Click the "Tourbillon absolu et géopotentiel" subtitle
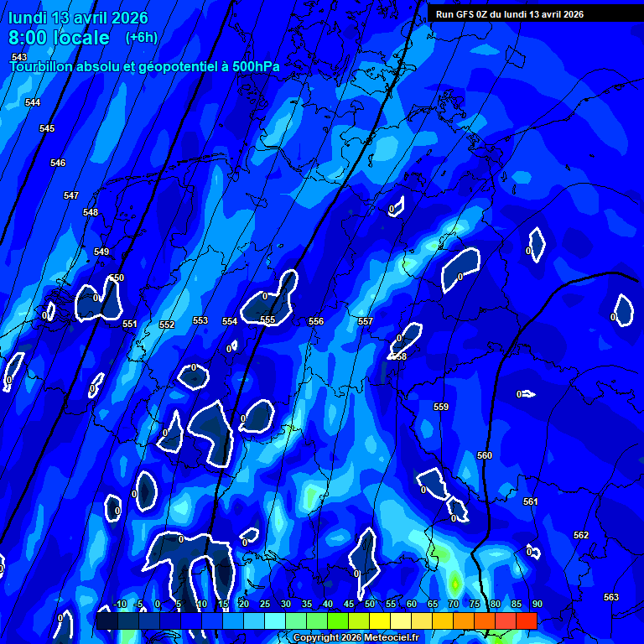 click(144, 66)
